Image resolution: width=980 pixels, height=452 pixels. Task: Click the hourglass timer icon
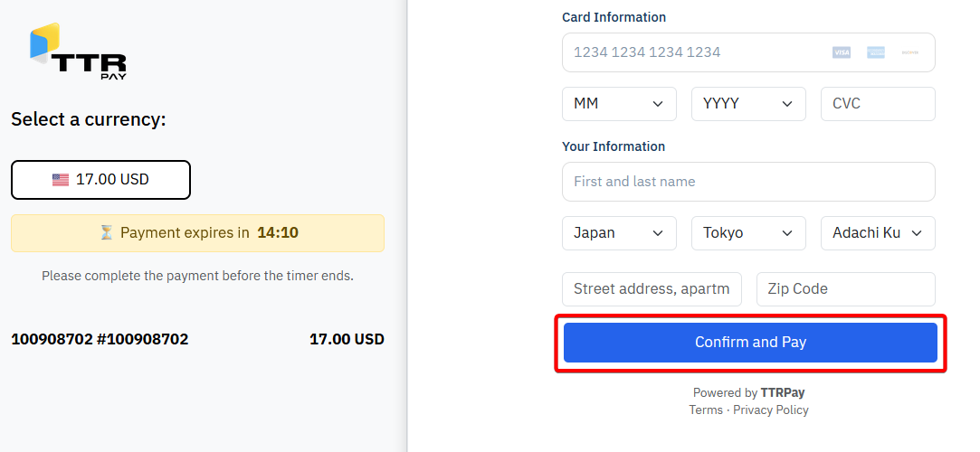107,232
